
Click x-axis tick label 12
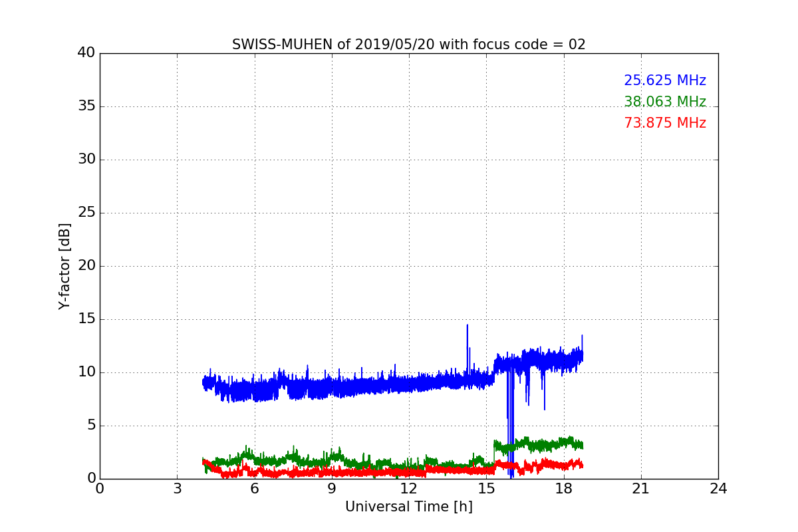409,488
